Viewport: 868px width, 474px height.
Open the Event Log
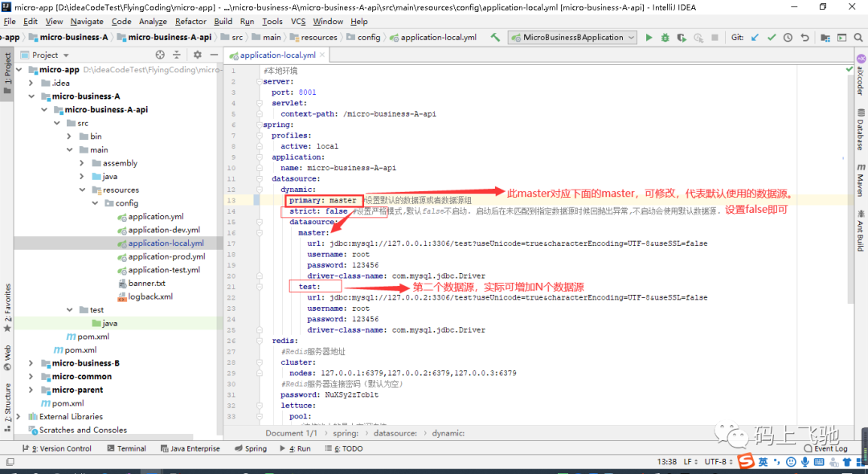826,448
